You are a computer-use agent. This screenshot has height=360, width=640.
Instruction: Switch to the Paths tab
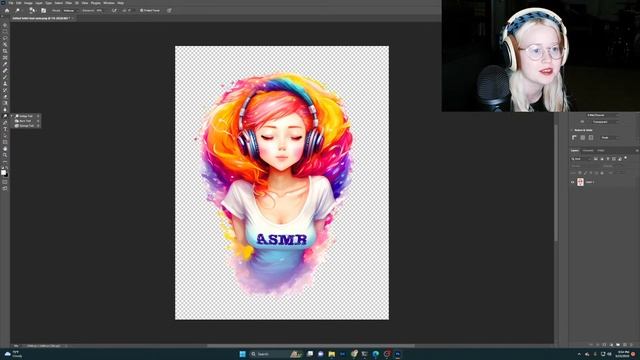pos(601,151)
